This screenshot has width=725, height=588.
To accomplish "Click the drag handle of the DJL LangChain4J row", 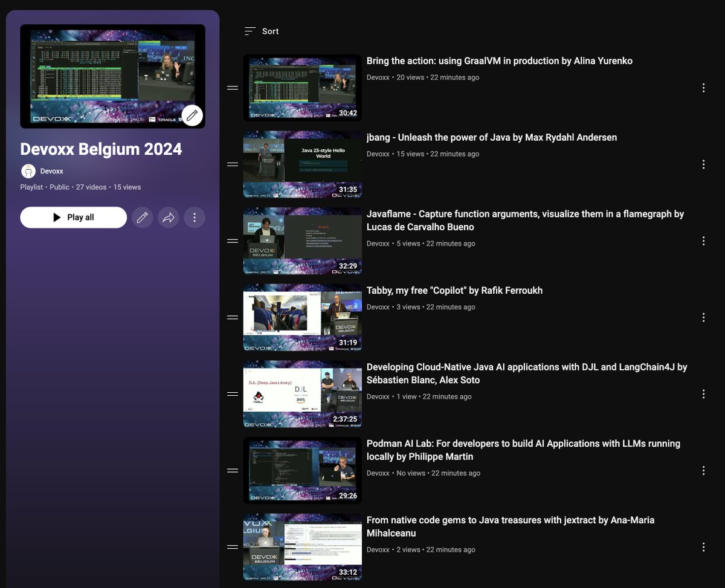I will 232,394.
